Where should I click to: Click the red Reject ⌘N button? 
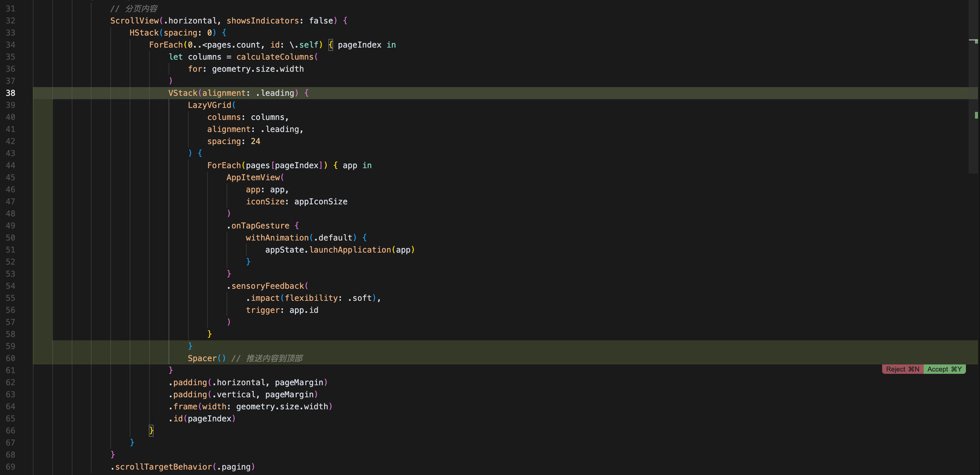[902, 369]
